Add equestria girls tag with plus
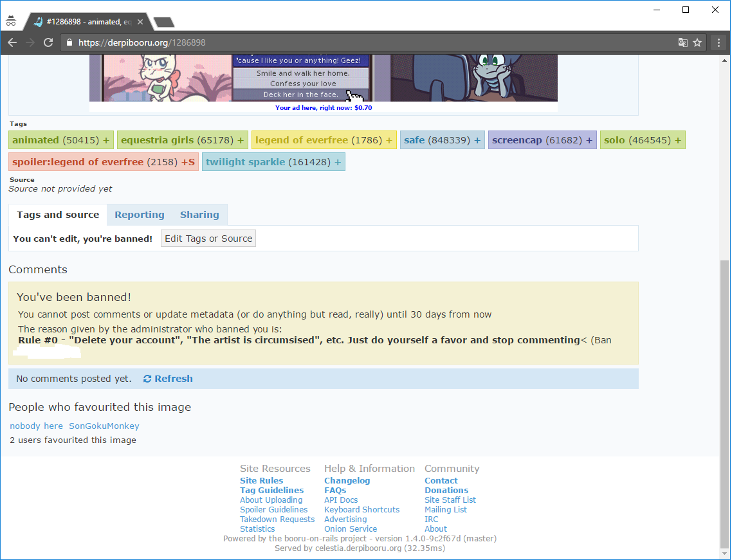 [241, 140]
